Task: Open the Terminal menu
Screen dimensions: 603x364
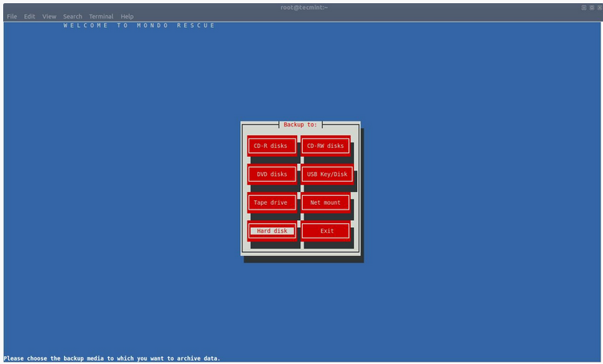Action: (x=101, y=17)
